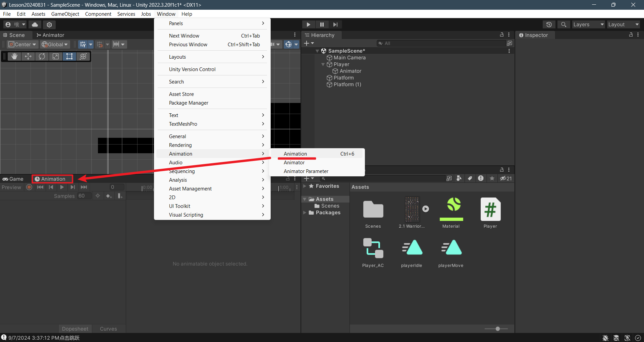This screenshot has height=342, width=644.
Task: Select the Hand view tool
Action: click(x=14, y=56)
